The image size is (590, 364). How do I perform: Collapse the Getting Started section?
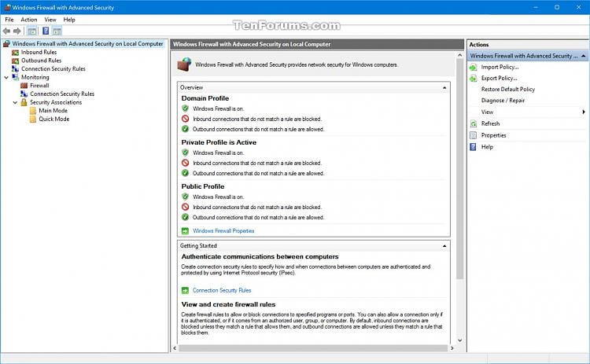444,246
